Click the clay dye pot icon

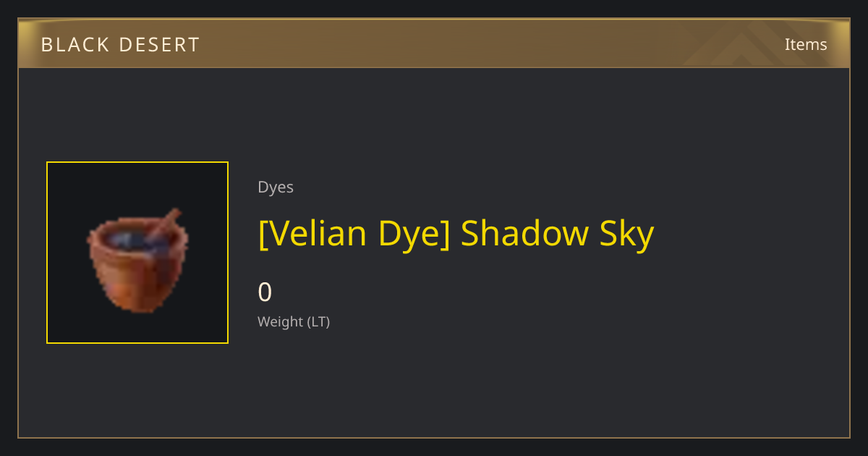(137, 260)
